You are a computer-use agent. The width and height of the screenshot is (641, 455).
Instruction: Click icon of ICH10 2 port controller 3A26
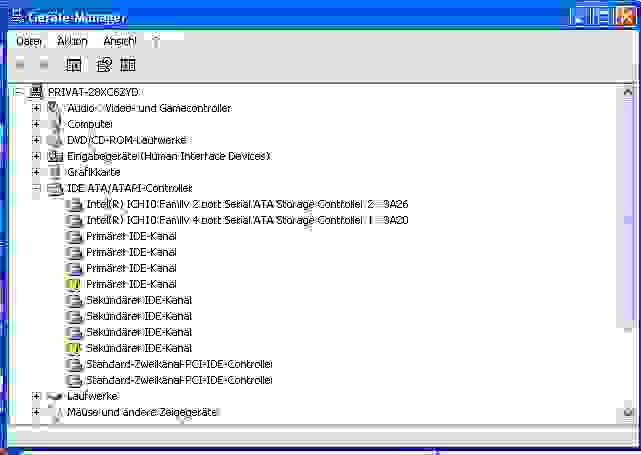point(74,204)
